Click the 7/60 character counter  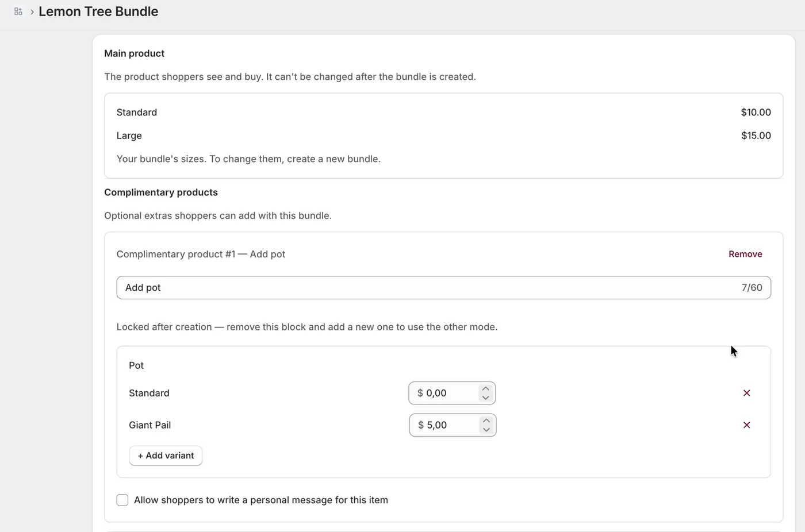[752, 288]
